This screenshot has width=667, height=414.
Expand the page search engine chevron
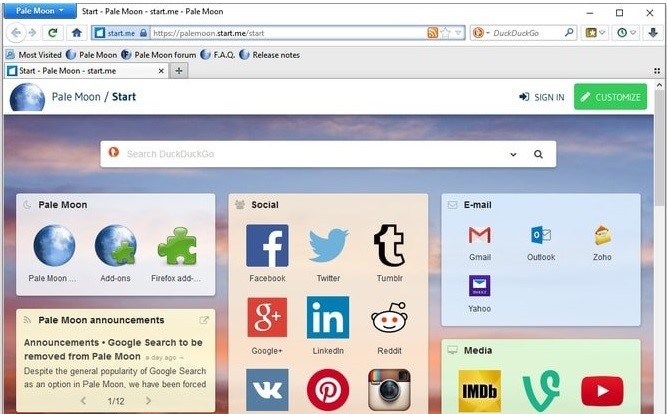pos(513,154)
